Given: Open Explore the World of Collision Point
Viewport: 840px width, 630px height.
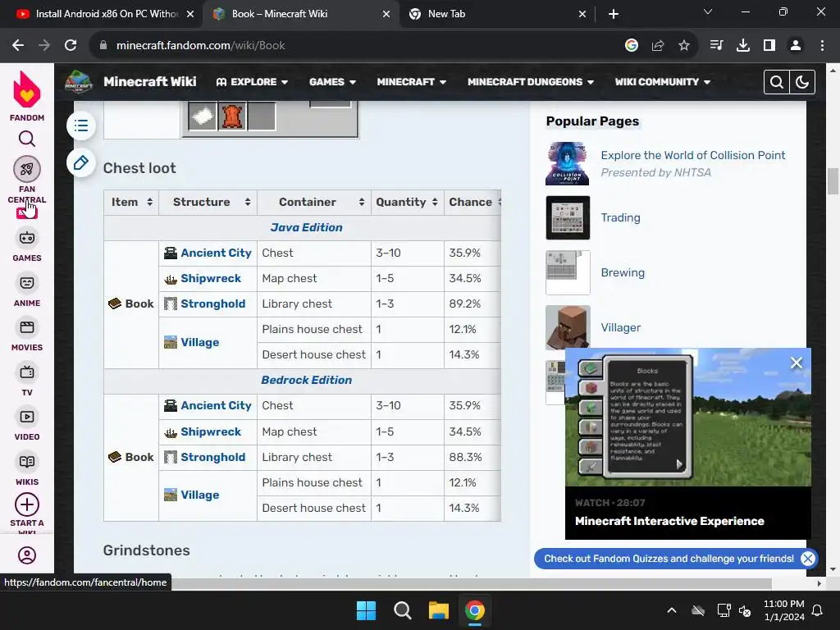Looking at the screenshot, I should coord(692,155).
